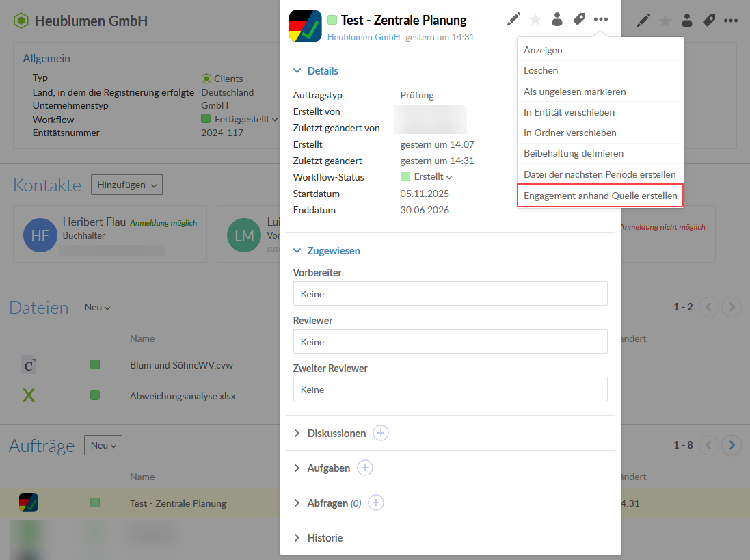Add a new discussion with the plus icon
Viewport: 750px width, 560px height.
tap(381, 434)
